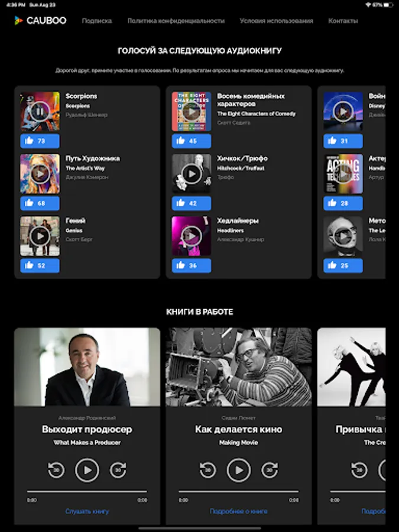The width and height of the screenshot is (399, 532).
Task: Rewind 30 seconds in Making Movie
Action: [207, 471]
